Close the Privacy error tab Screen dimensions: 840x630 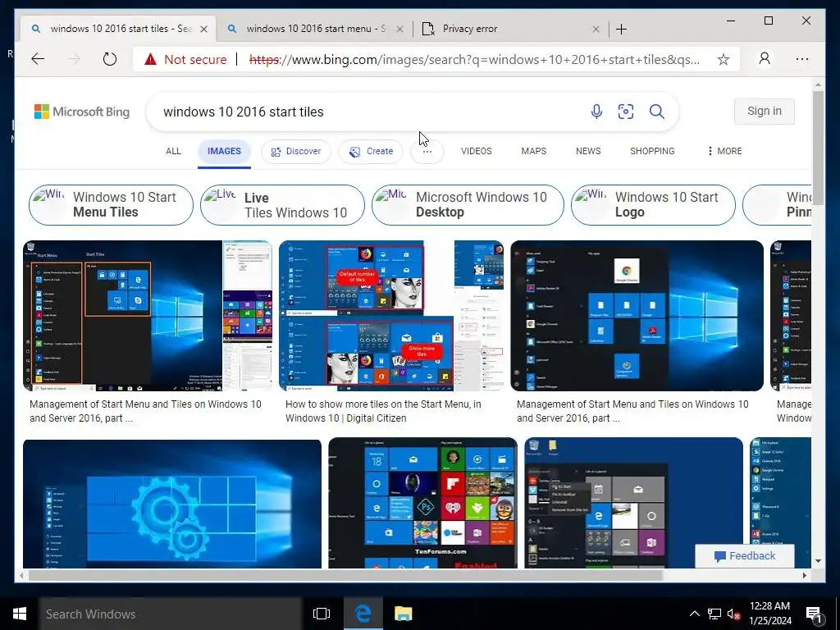coord(596,29)
